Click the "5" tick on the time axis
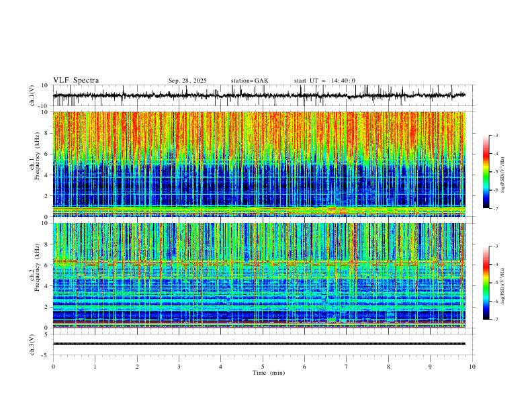Viewport: 532px width, 411px height. [263, 367]
